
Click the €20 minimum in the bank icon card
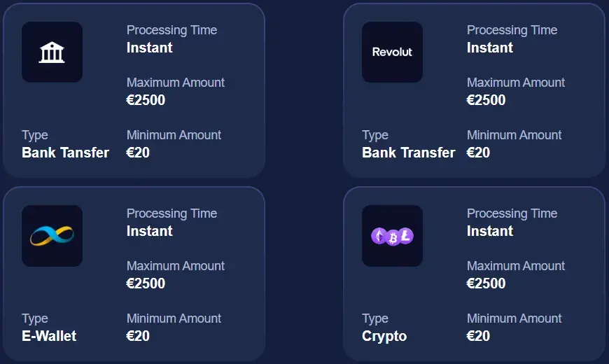138,153
